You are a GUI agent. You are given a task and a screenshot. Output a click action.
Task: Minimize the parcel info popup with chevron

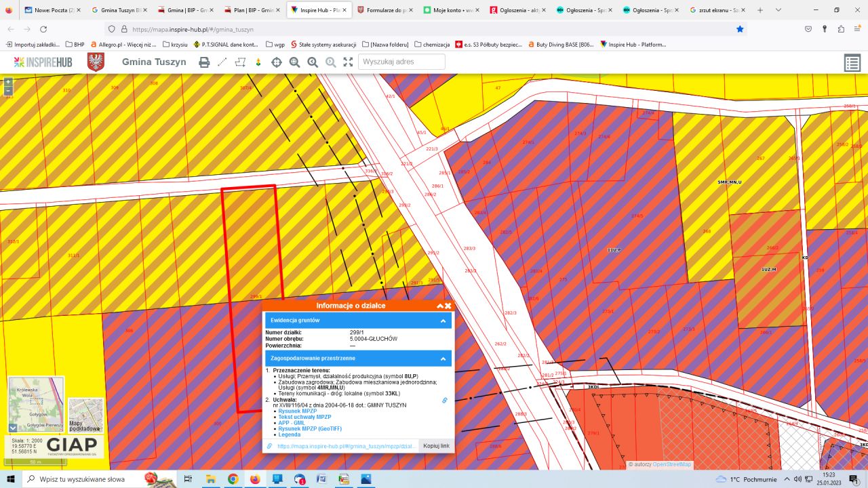pyautogui.click(x=439, y=306)
